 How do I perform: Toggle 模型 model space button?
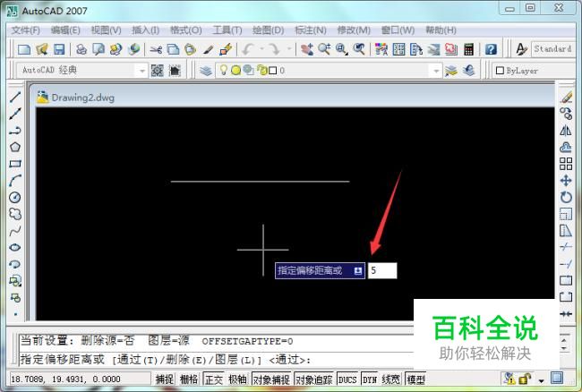pos(415,379)
